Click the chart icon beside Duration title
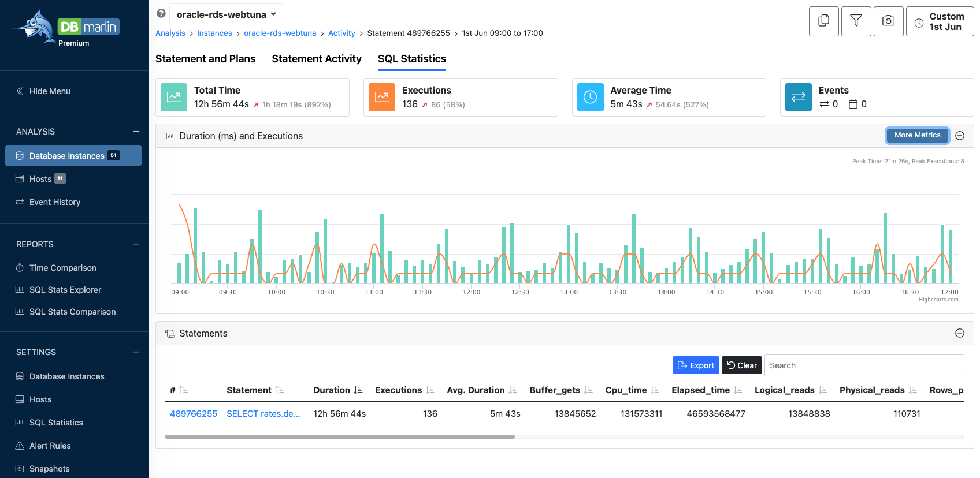This screenshot has width=980, height=478. [170, 136]
